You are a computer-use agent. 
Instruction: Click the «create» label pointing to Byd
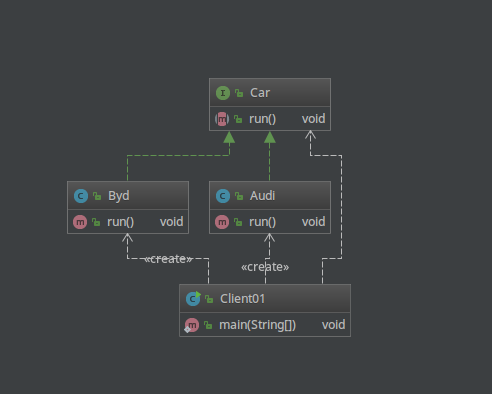pyautogui.click(x=169, y=259)
